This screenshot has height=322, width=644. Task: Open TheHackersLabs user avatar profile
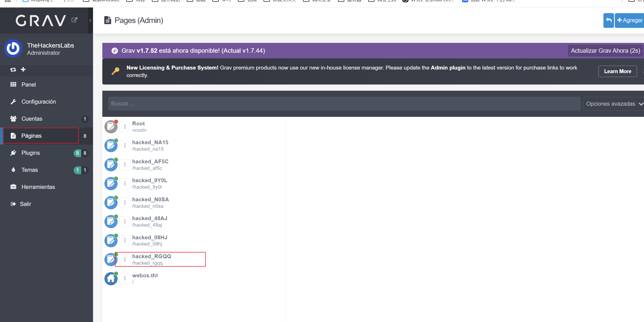(13, 49)
